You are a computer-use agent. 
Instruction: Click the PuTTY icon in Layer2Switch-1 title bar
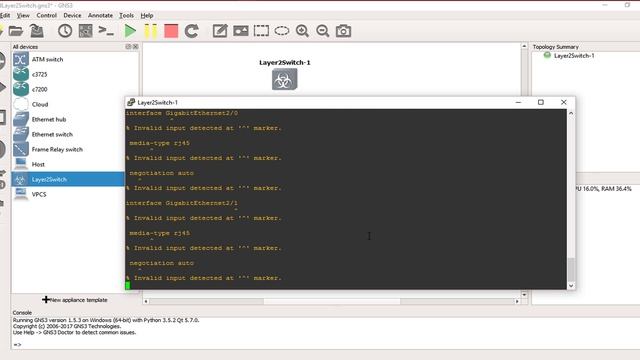(x=131, y=102)
